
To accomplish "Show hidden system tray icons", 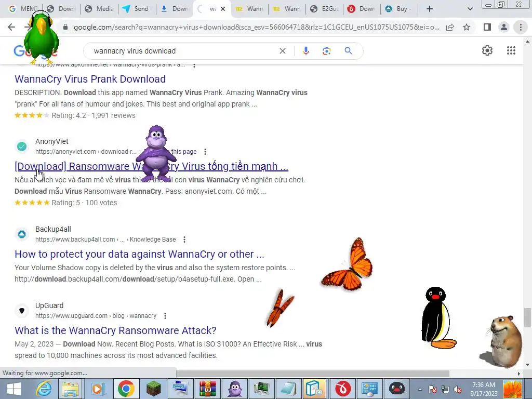I will pos(420,389).
